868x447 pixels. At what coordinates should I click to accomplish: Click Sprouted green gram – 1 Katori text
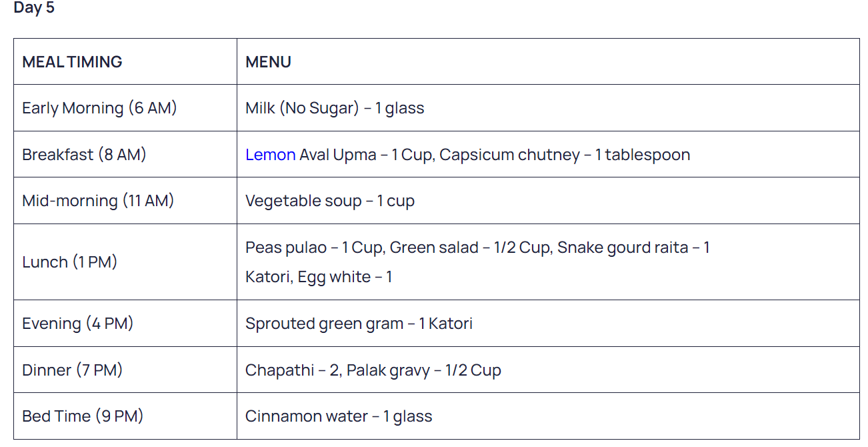point(359,324)
